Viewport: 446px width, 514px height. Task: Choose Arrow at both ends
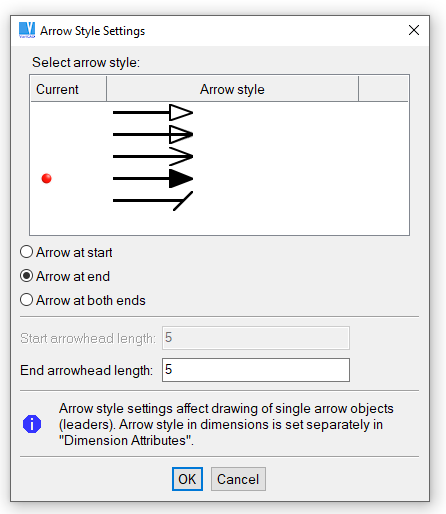(x=27, y=300)
